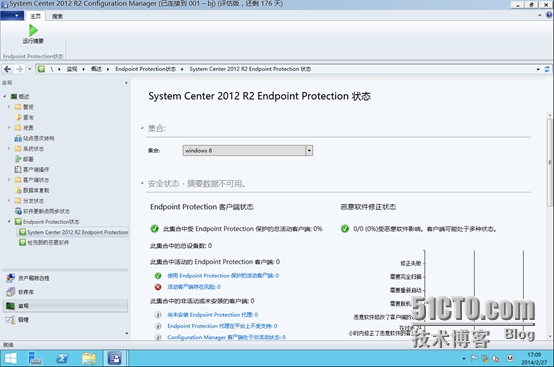Click the network icon in system tray

click(x=485, y=359)
